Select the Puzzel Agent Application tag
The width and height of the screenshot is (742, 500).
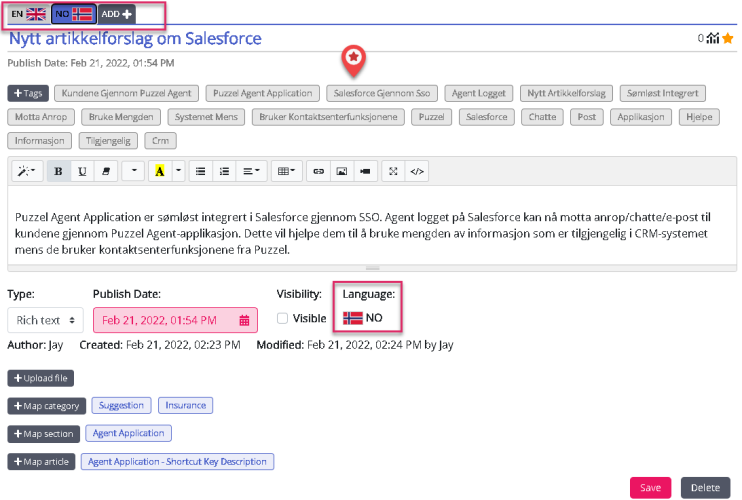(x=263, y=93)
